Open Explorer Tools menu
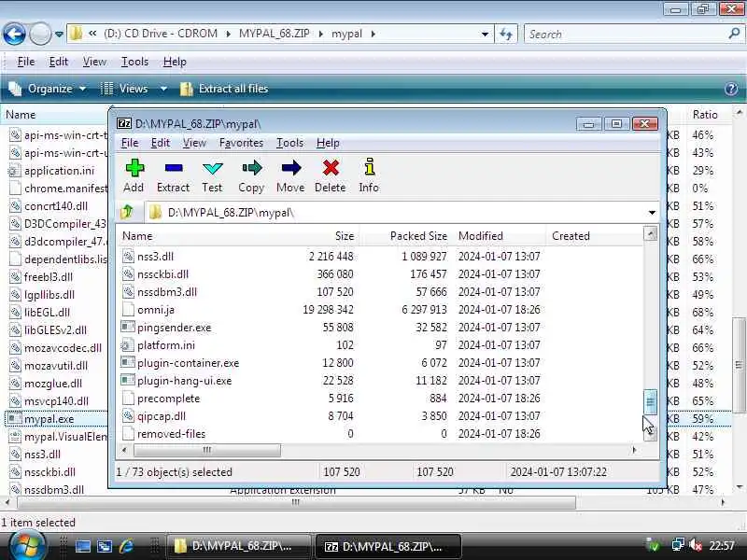This screenshot has height=560, width=747. pos(134,62)
